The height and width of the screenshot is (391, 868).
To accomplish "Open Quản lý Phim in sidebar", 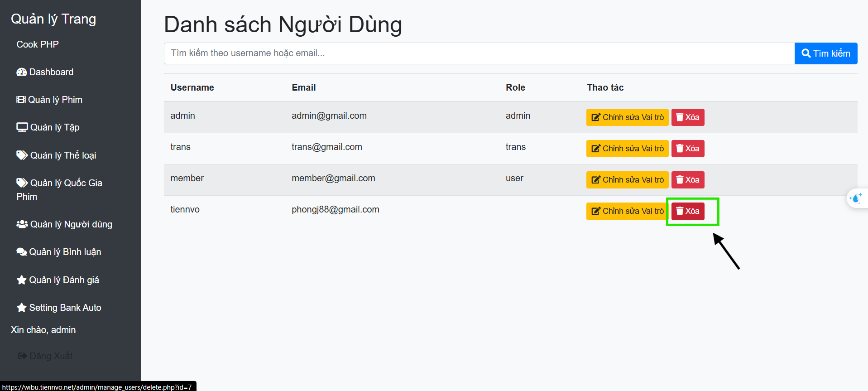I will (x=50, y=100).
